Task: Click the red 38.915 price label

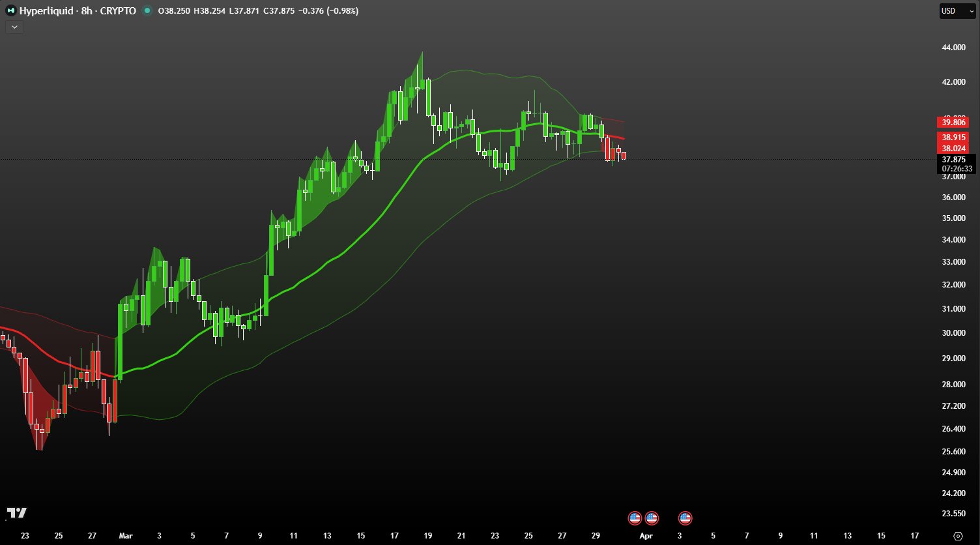Action: tap(953, 138)
